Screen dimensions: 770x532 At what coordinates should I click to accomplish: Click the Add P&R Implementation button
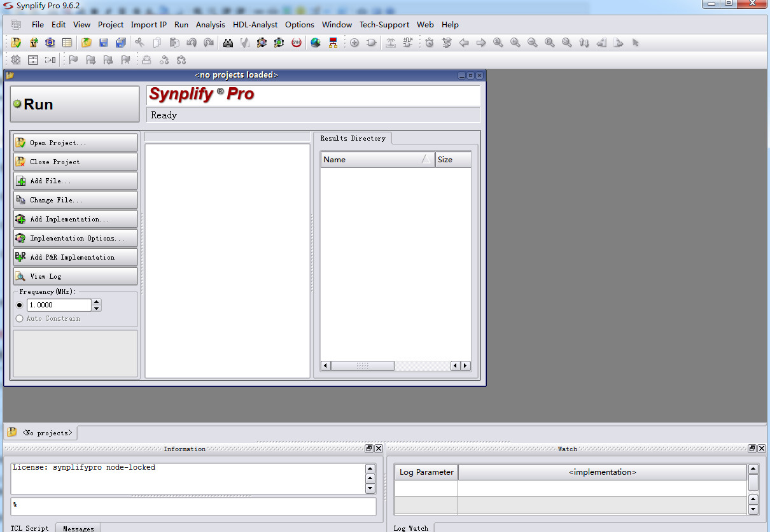pyautogui.click(x=75, y=257)
